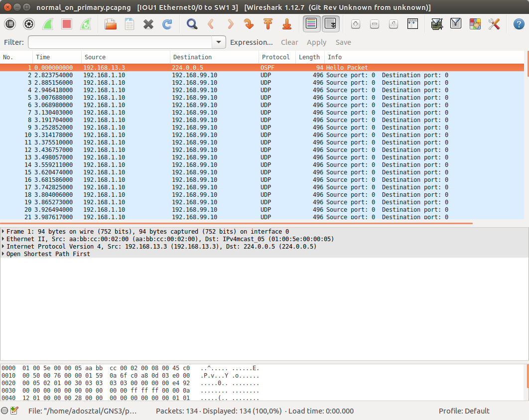Expand the Frame 1 details tree
The height and width of the screenshot is (420, 529).
[3, 232]
